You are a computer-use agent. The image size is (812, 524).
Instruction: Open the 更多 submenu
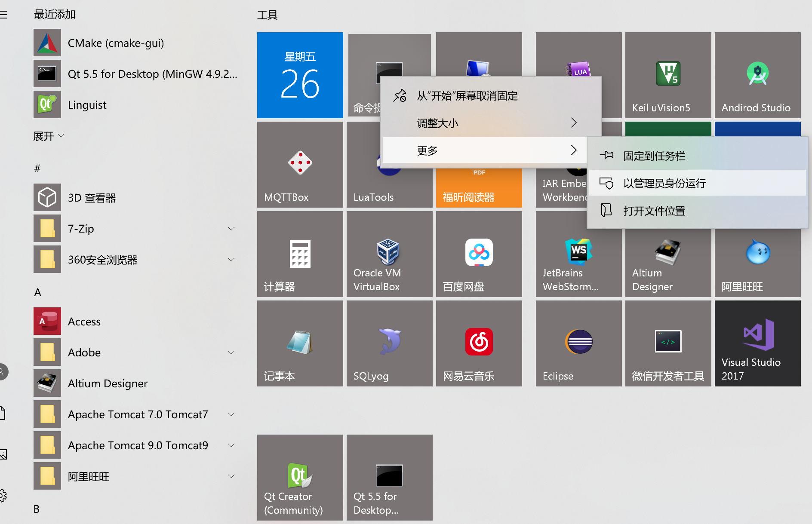[x=485, y=150]
